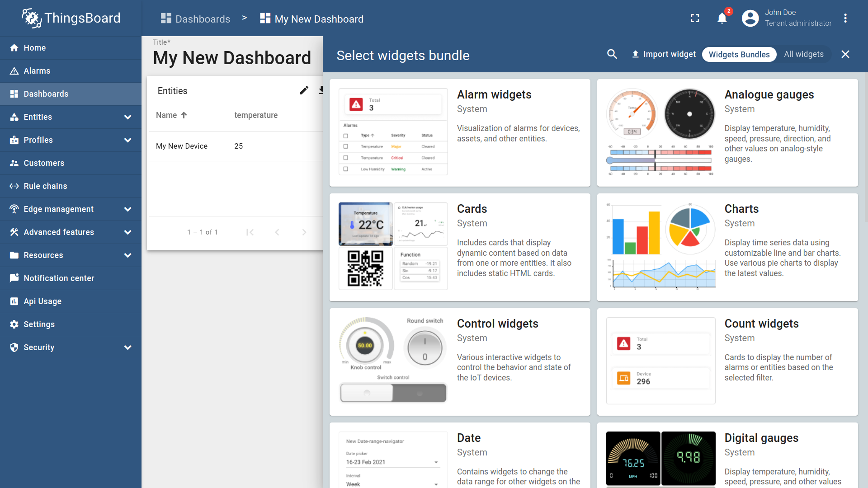Open the Dashboards breadcrumb item
The image size is (868, 488).
coord(202,19)
